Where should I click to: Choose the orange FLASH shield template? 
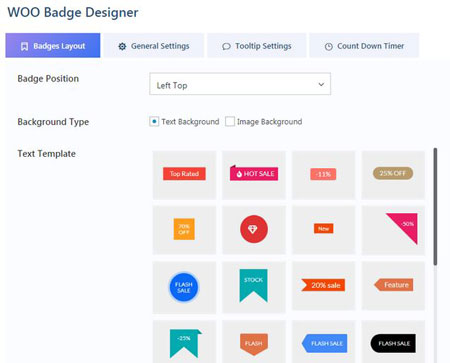click(254, 342)
